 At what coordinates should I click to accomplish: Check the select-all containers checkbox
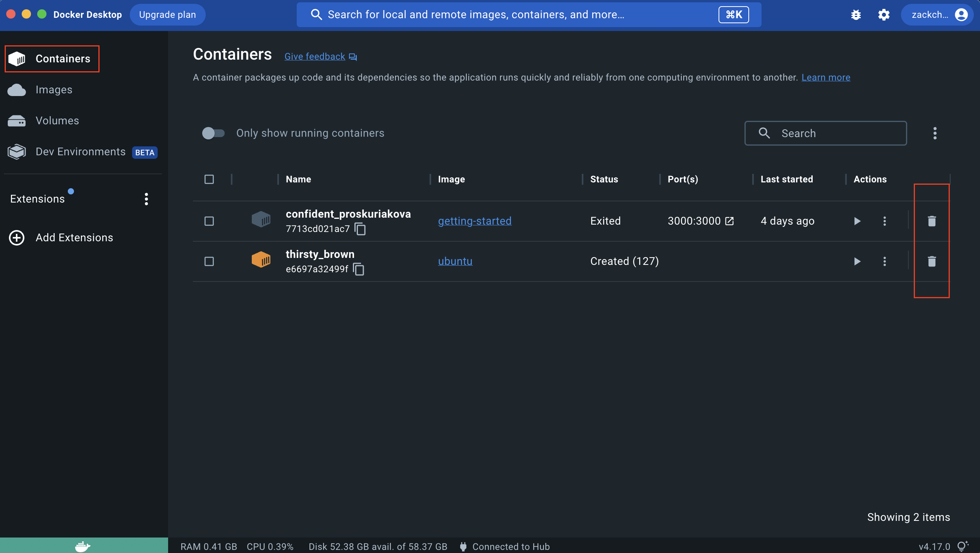pyautogui.click(x=209, y=179)
